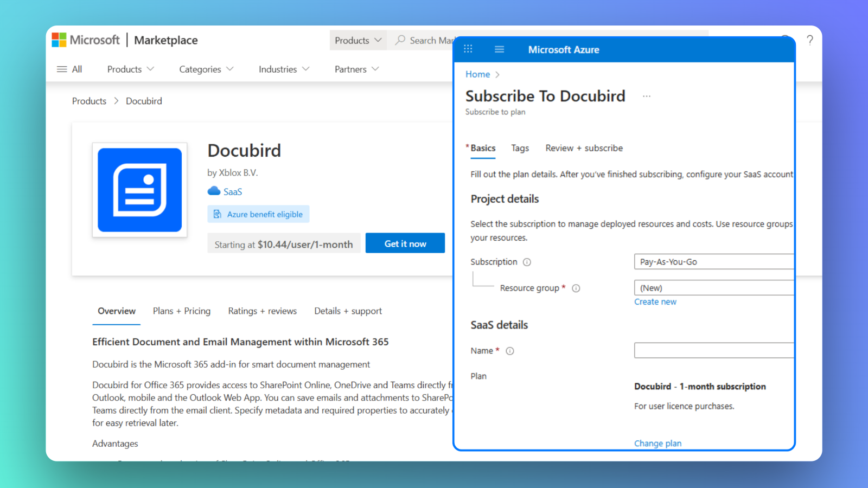Expand the Partners navigation menu
This screenshot has width=868, height=488.
pos(356,69)
